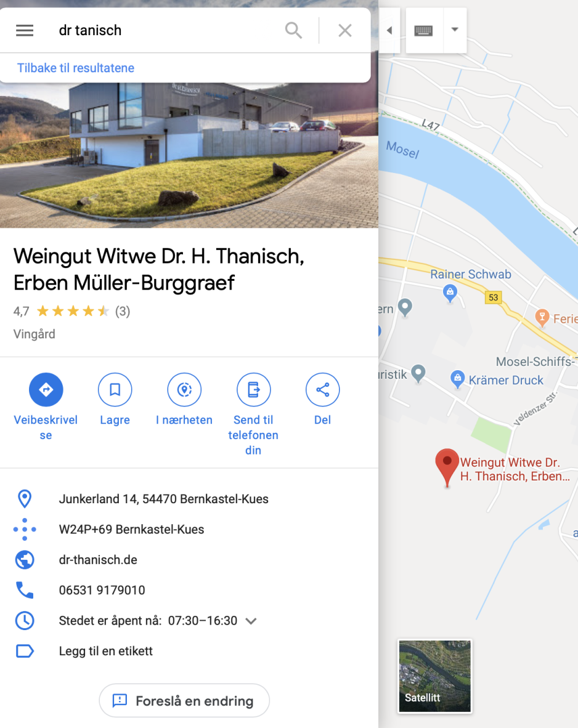Open the dr-thanisch.de website link

(98, 560)
